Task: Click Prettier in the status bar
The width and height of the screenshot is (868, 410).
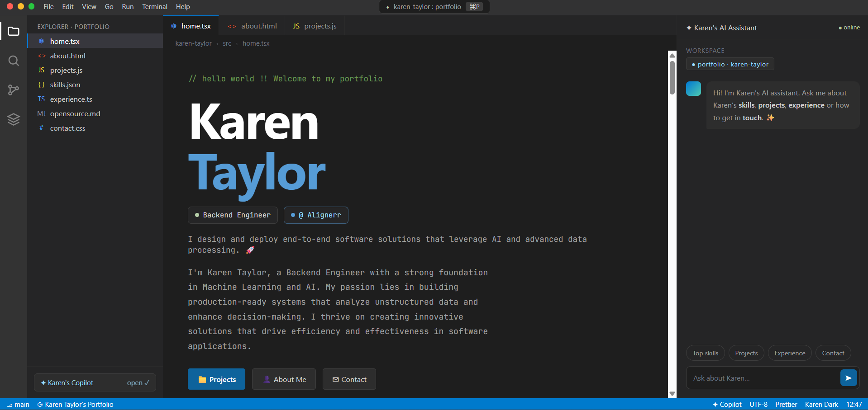Action: point(786,405)
